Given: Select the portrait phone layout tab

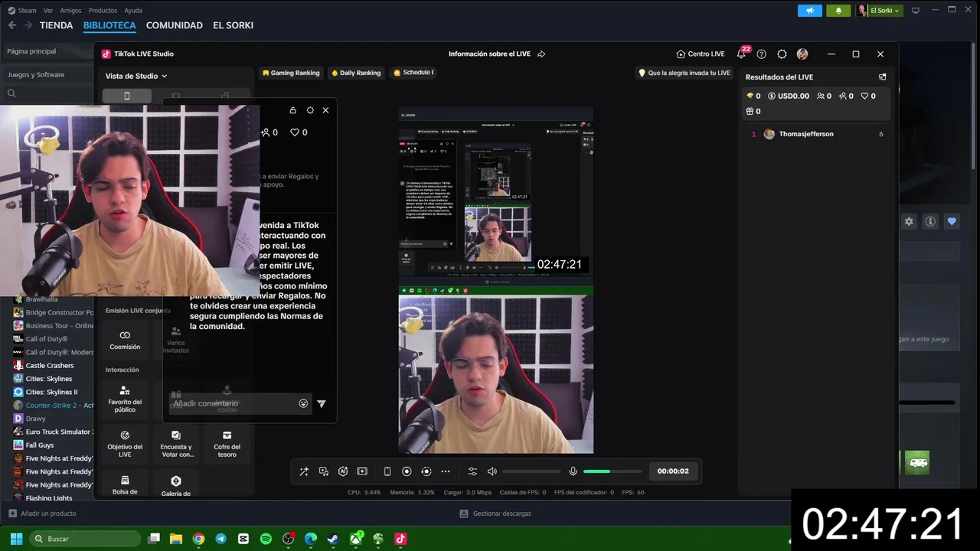Looking at the screenshot, I should pos(127,96).
